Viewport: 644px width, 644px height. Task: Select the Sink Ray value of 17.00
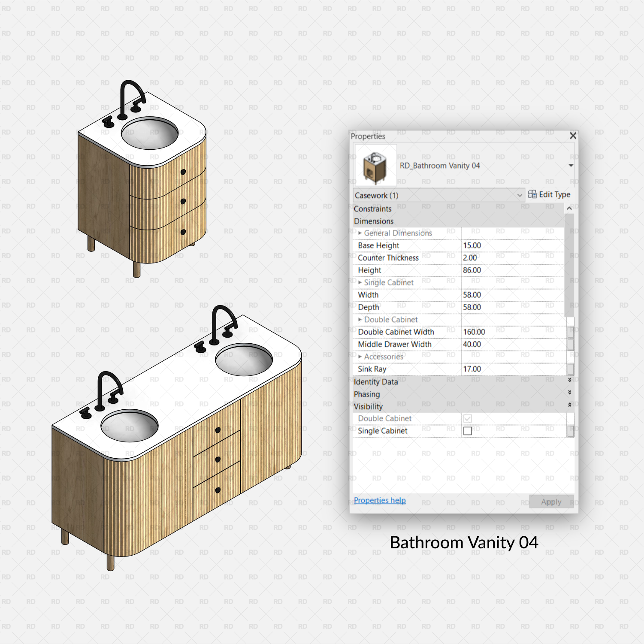pos(493,369)
